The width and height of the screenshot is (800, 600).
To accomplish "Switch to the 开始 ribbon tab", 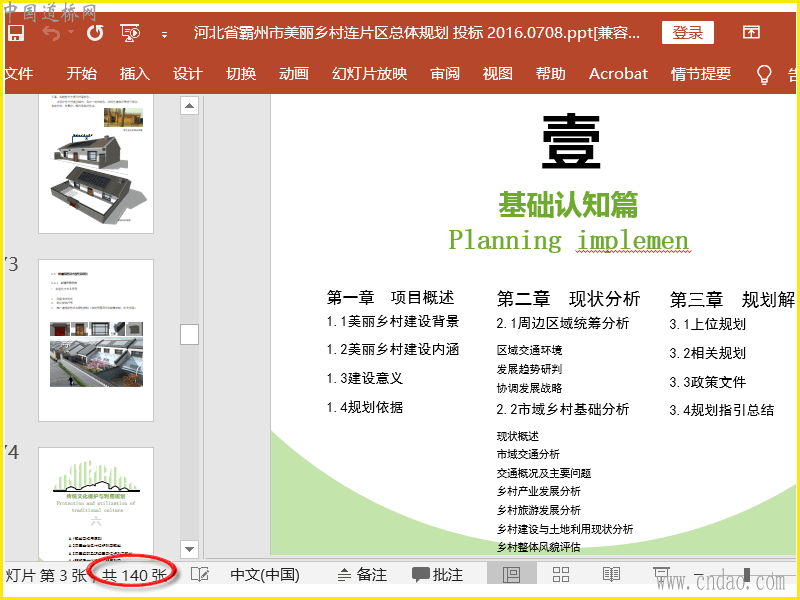I will pyautogui.click(x=82, y=74).
